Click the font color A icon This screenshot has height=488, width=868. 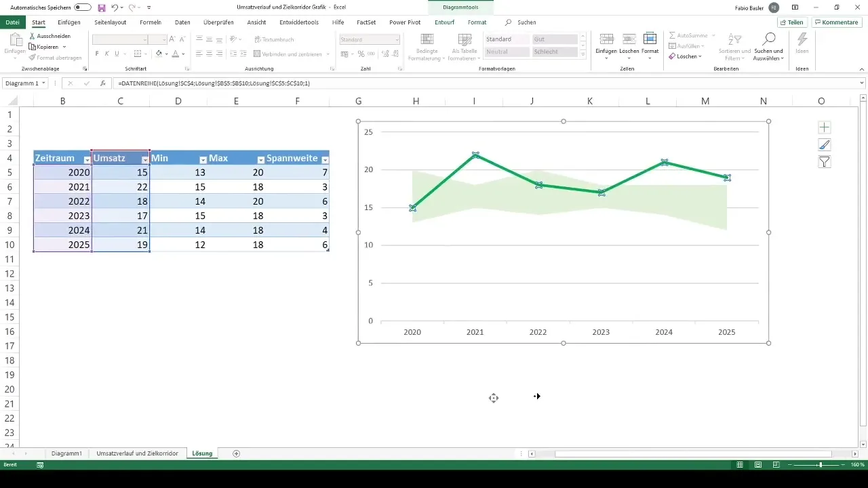(175, 54)
